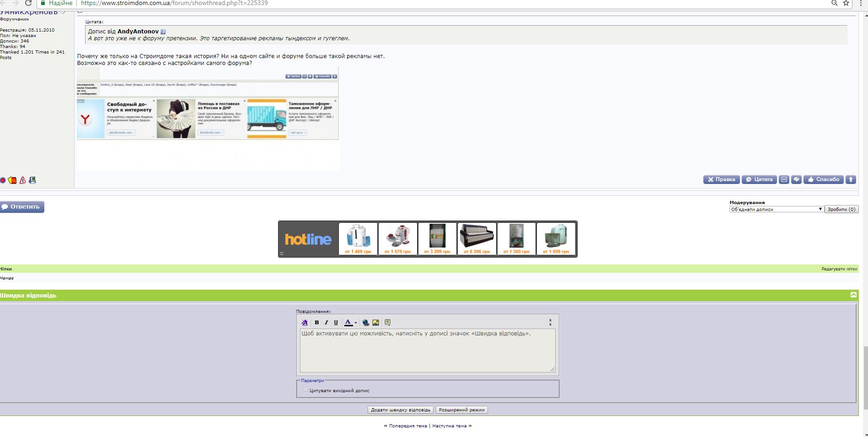Click the Ответить button
This screenshot has height=437, width=868.
coord(21,206)
